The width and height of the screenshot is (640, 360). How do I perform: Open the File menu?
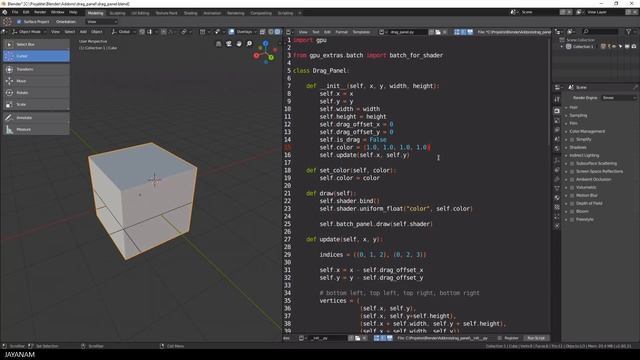pos(15,12)
